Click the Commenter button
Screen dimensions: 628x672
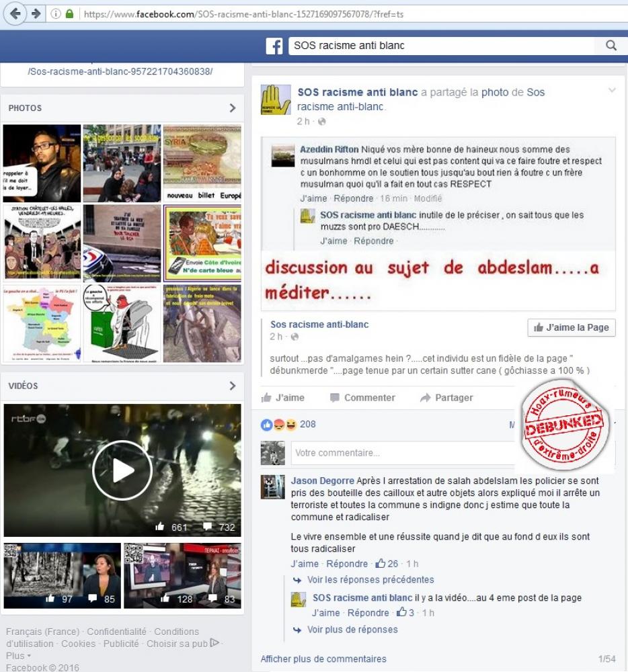362,398
